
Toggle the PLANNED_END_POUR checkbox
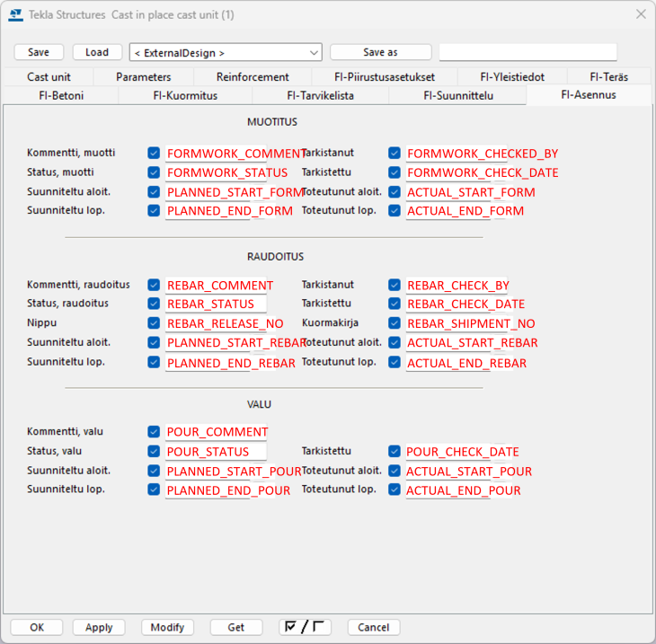pyautogui.click(x=154, y=490)
